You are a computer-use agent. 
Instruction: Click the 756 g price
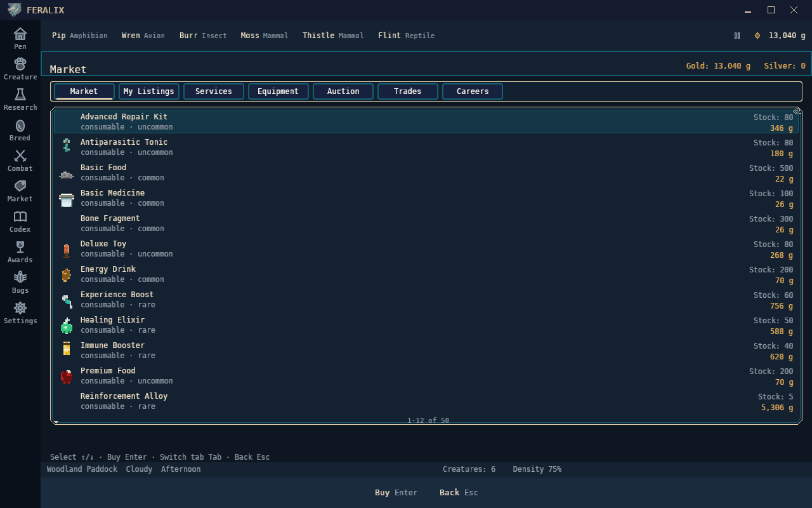click(782, 306)
